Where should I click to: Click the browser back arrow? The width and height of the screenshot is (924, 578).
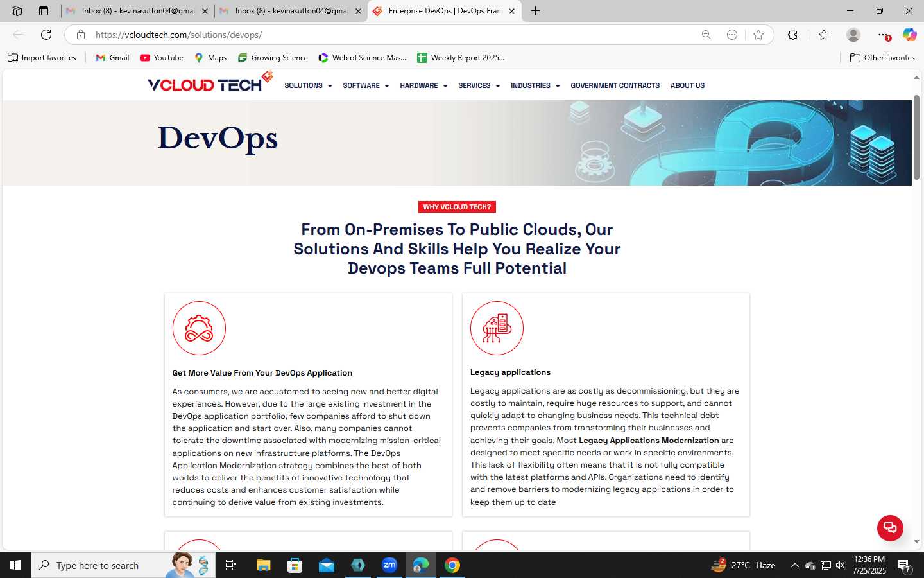(18, 35)
